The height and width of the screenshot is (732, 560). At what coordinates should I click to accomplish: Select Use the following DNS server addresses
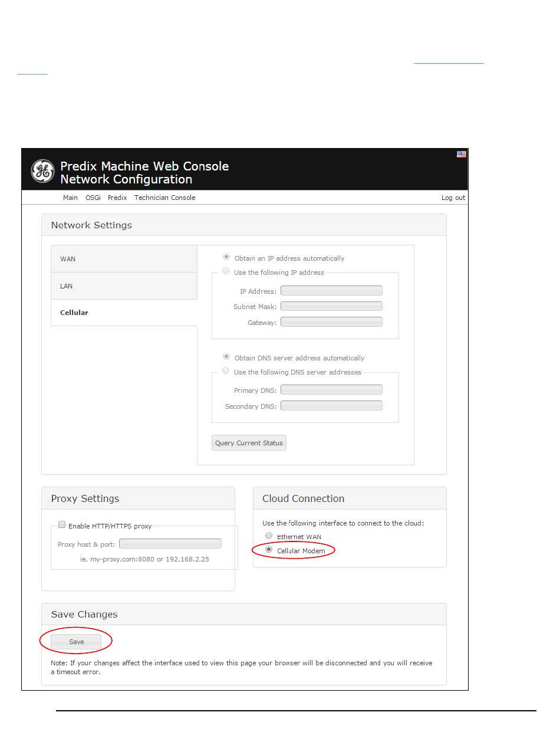[x=226, y=371]
